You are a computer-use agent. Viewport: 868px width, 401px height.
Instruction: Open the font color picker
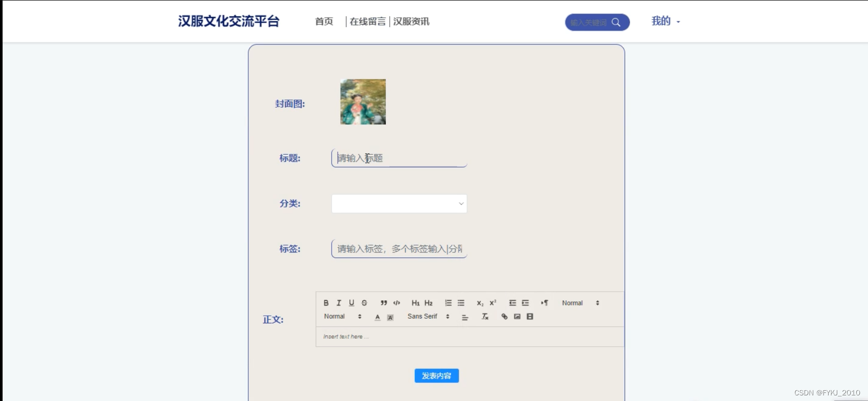[378, 317]
